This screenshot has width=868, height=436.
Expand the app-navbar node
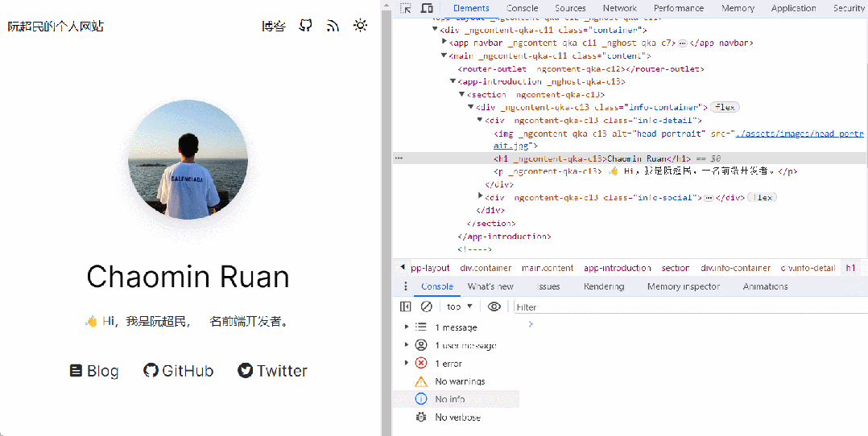coord(444,42)
